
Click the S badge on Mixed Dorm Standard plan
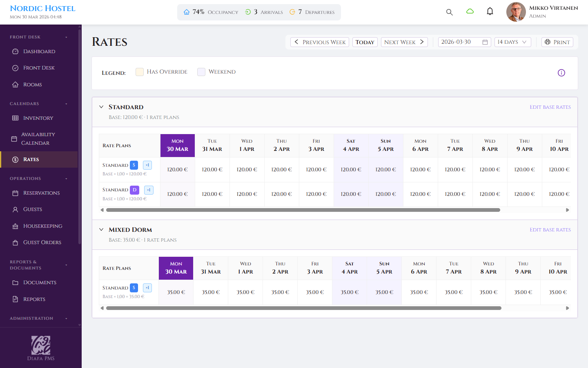coord(134,287)
